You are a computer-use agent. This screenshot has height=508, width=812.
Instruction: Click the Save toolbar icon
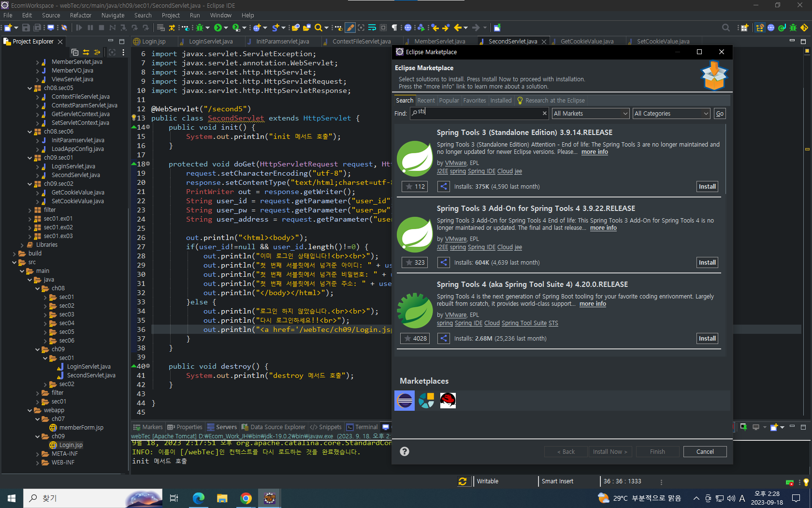tap(26, 28)
